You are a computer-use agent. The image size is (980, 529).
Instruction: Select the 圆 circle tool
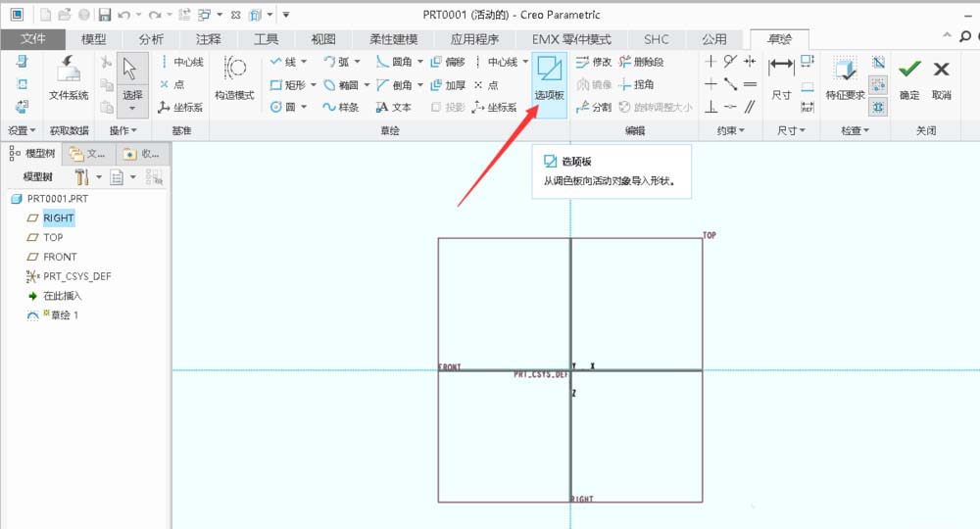284,108
